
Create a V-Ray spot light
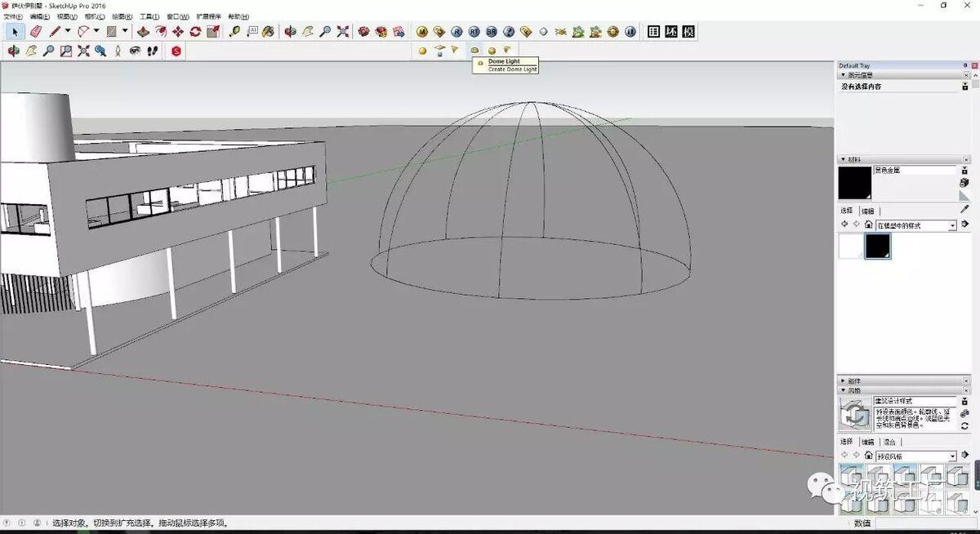[456, 51]
